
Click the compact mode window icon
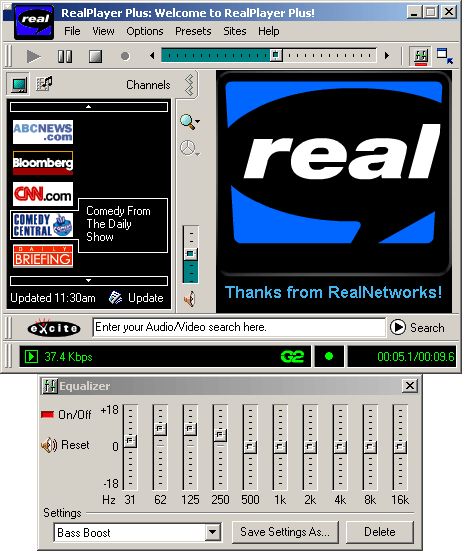click(x=444, y=56)
